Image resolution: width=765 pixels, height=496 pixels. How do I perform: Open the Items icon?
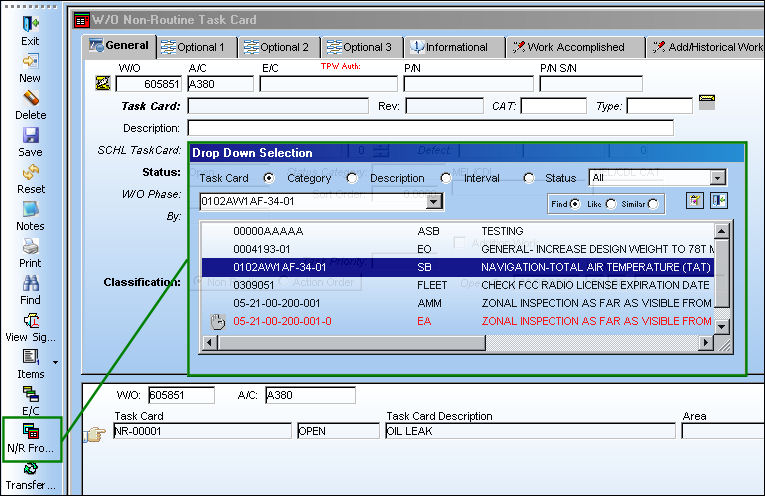[x=31, y=357]
